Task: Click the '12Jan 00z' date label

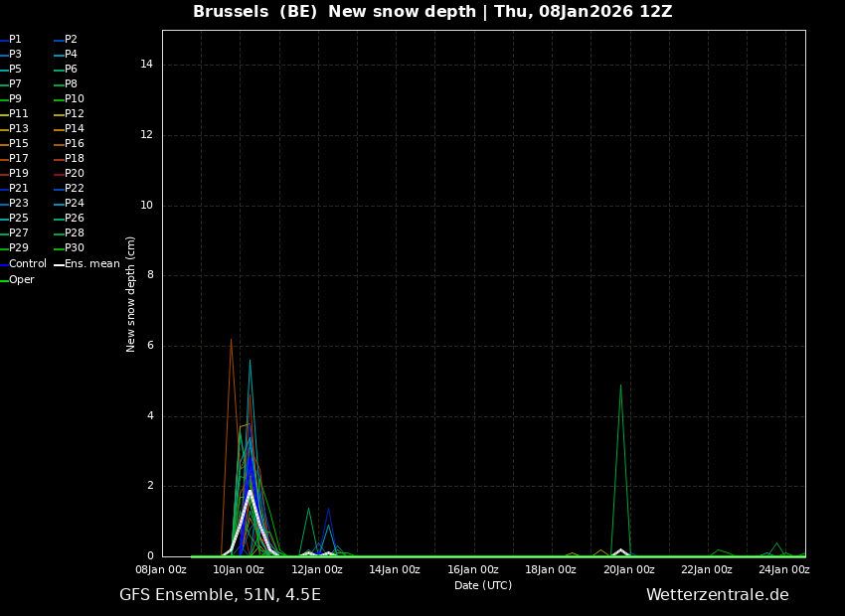Action: 317,569
